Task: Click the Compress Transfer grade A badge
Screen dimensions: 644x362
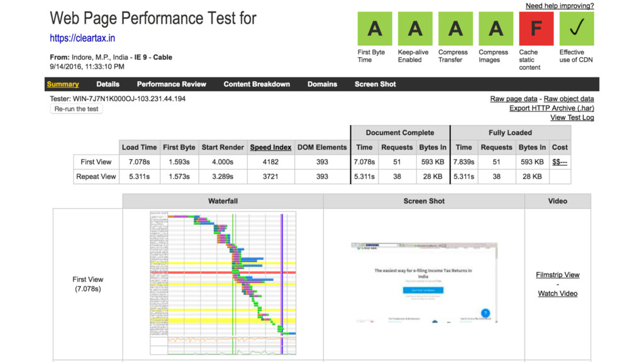Action: click(455, 28)
